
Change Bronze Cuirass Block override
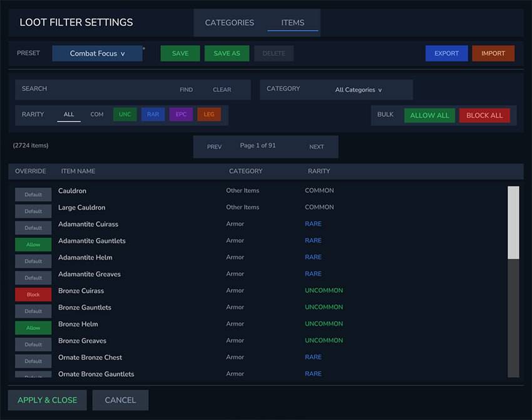(33, 295)
